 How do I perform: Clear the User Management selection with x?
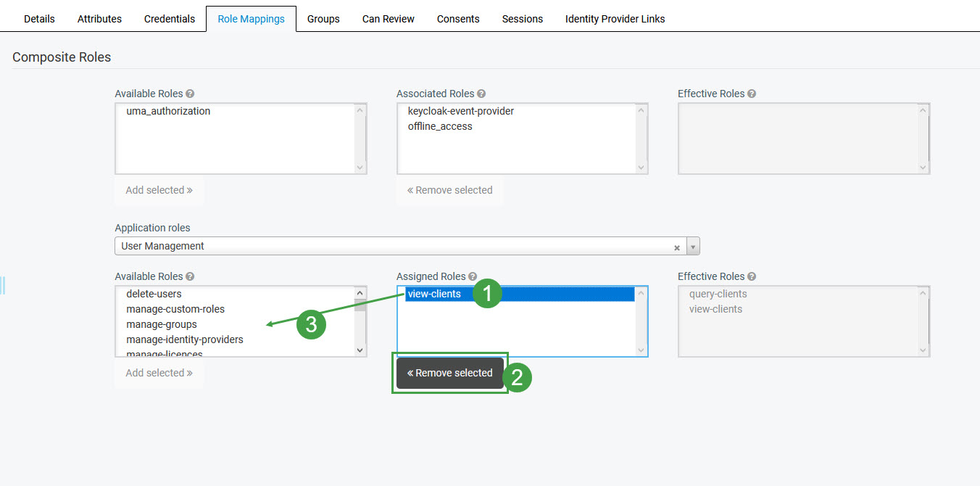click(677, 247)
